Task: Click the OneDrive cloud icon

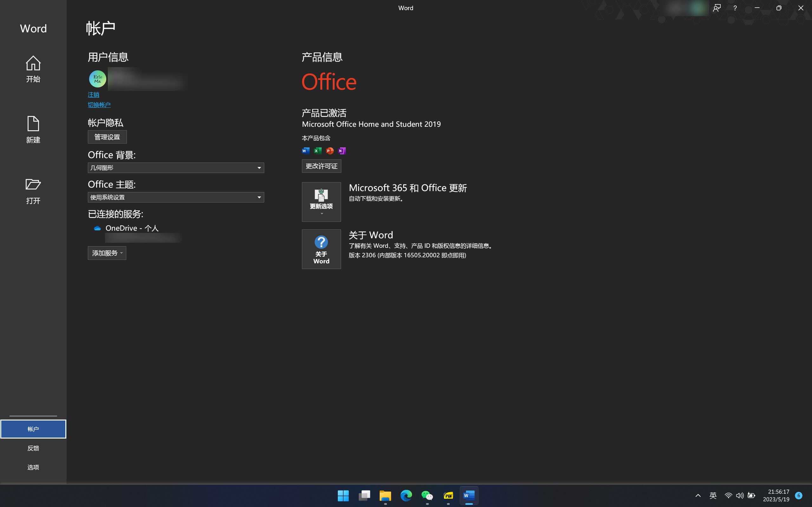Action: pos(97,228)
